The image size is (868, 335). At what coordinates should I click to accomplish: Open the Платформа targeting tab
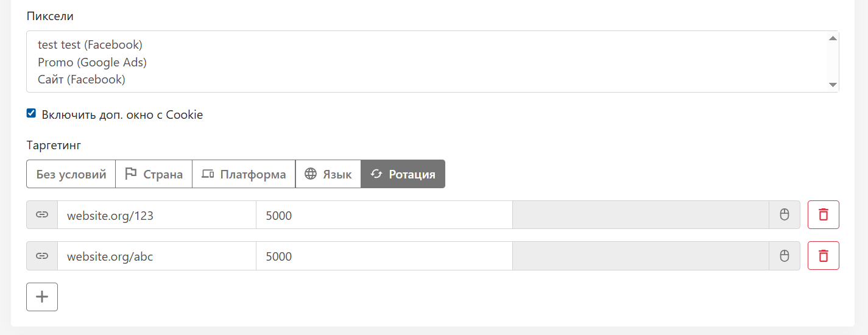[244, 174]
